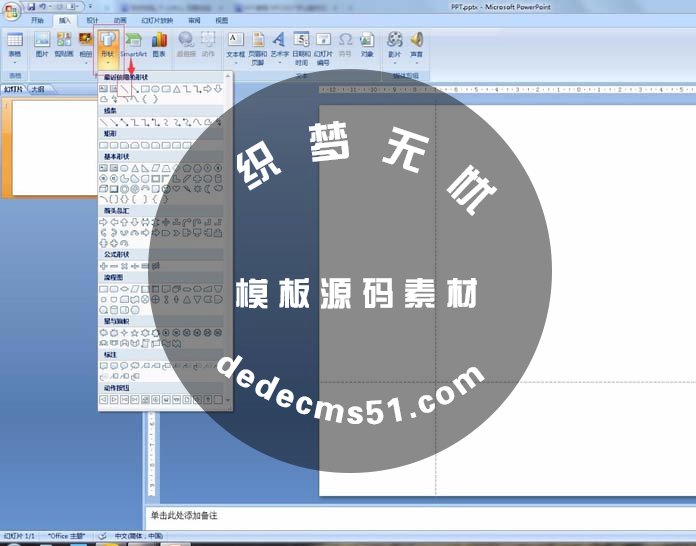Screen dimensions: 696x546
Task: Pick the rectangular callout under 标注
Action: point(103,366)
